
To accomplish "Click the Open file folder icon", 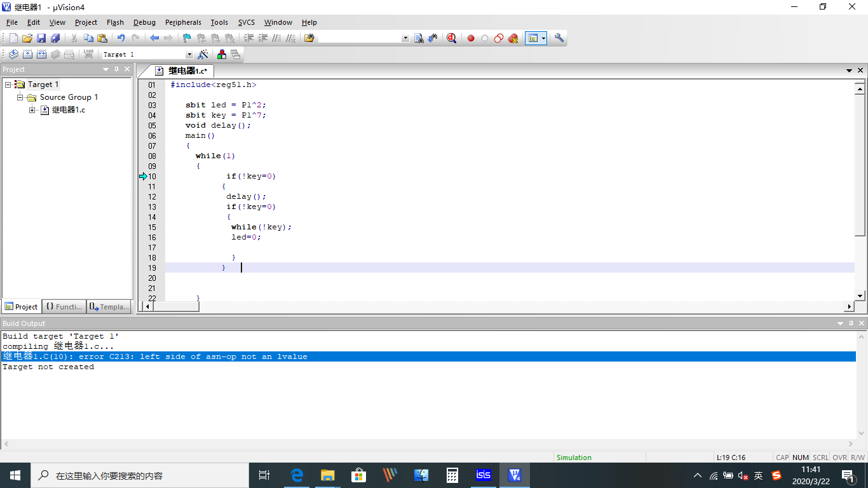I will 27,38.
